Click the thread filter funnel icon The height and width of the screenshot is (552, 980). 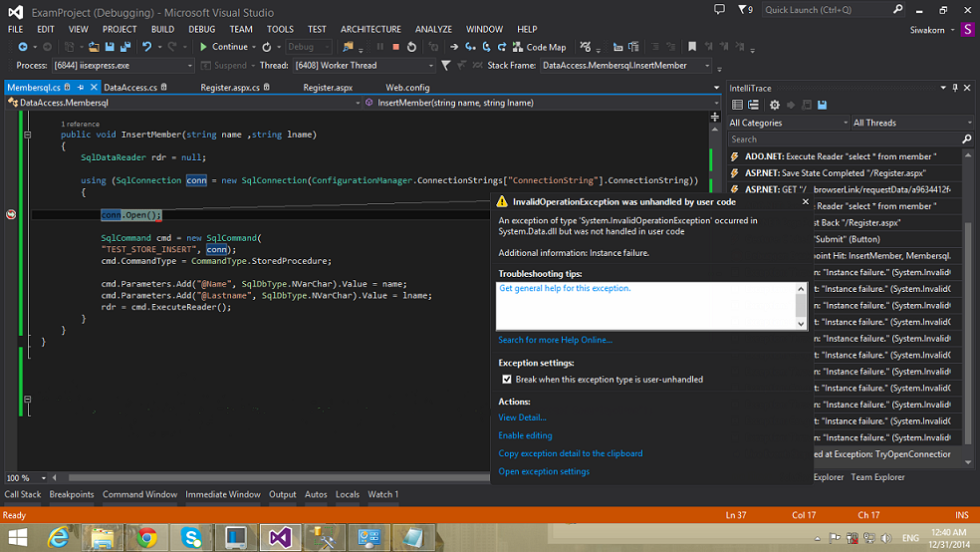(x=445, y=65)
